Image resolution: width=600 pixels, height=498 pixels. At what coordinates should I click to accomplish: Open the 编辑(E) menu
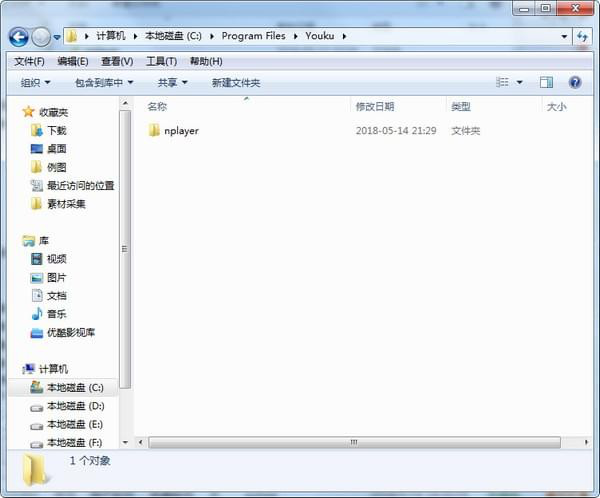point(73,61)
